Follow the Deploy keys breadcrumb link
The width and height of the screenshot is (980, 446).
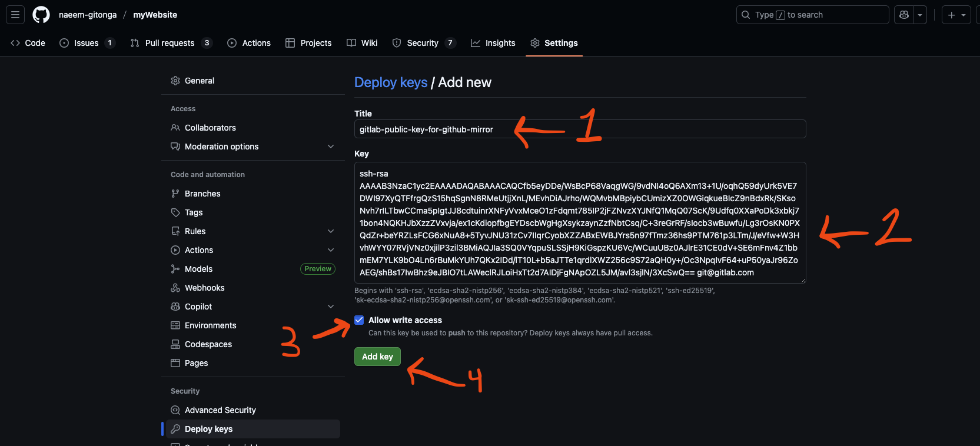pos(391,82)
